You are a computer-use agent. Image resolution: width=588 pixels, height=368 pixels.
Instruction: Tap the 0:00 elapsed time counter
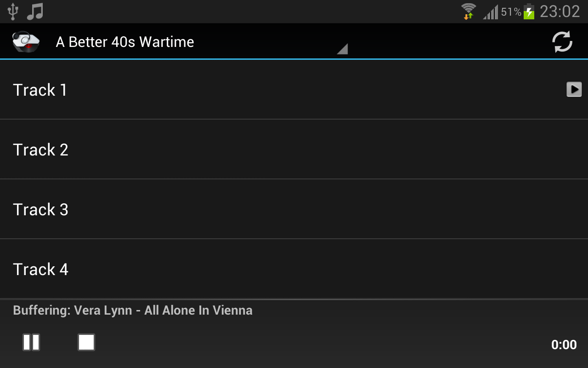(x=564, y=345)
